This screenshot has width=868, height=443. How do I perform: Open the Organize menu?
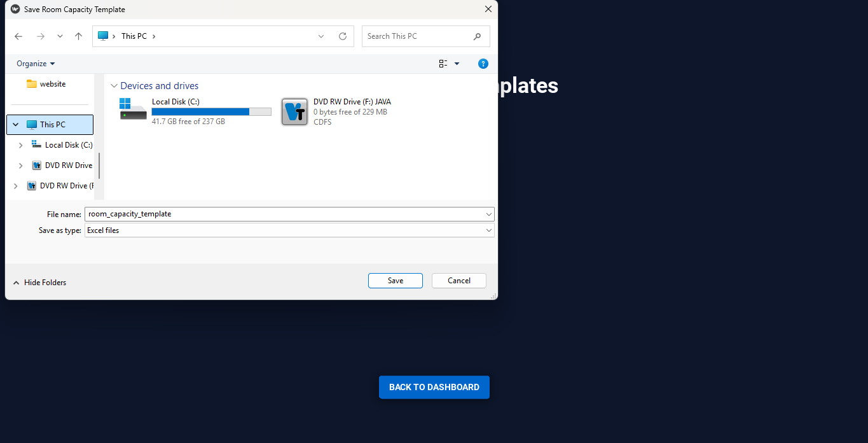36,64
